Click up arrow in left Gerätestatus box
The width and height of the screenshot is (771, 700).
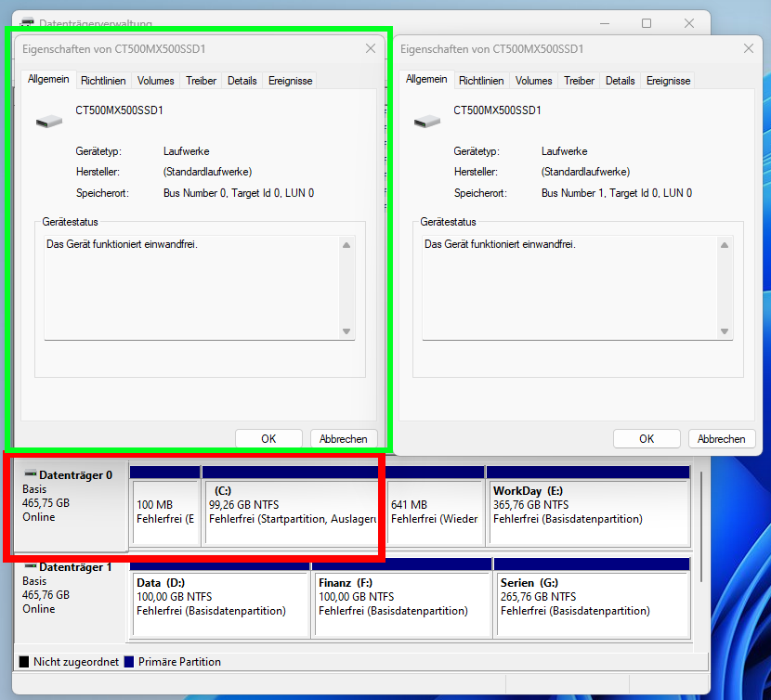click(346, 245)
